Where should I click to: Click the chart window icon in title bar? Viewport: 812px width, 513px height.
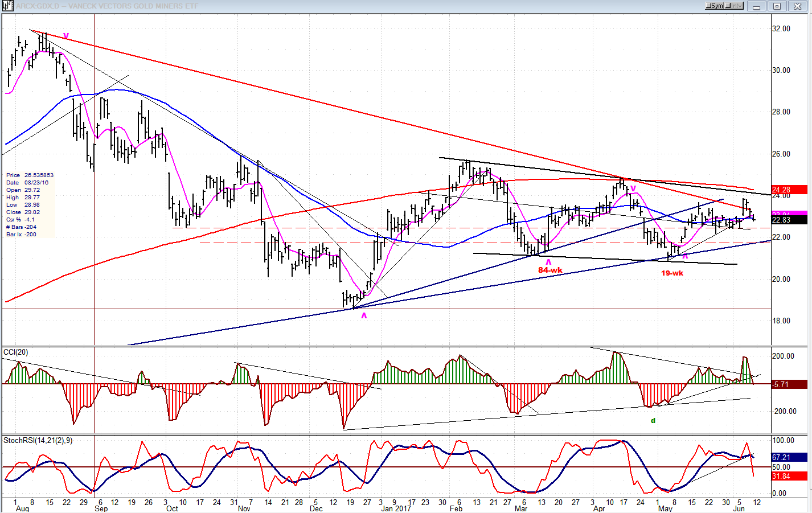(x=7, y=6)
